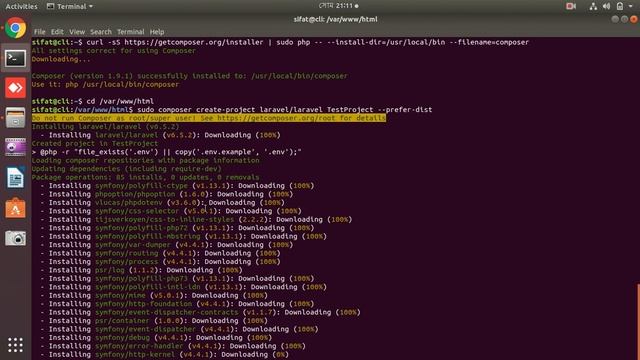This screenshot has height=360, width=640.
Task: Minimize the terminal window
Action: tap(615, 19)
